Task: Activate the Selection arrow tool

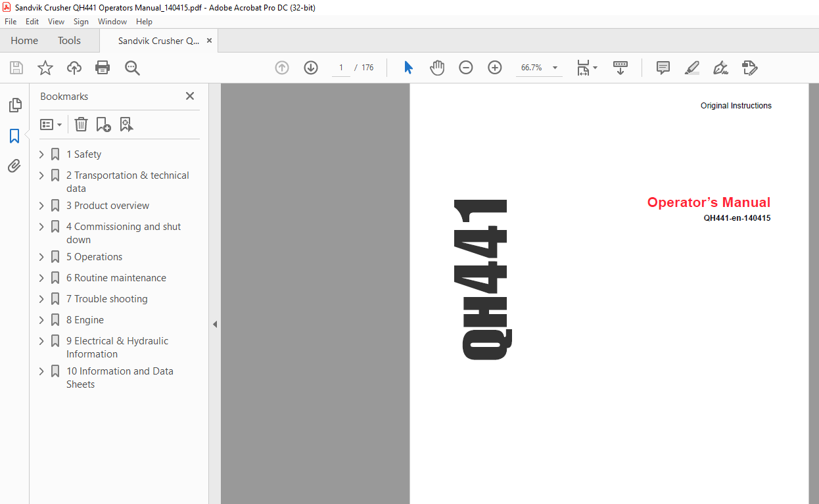Action: pyautogui.click(x=408, y=68)
